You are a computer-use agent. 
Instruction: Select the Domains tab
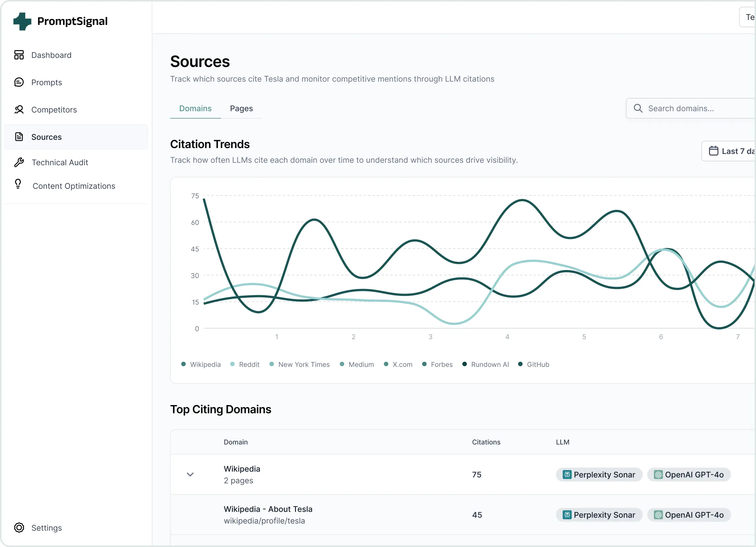click(195, 109)
